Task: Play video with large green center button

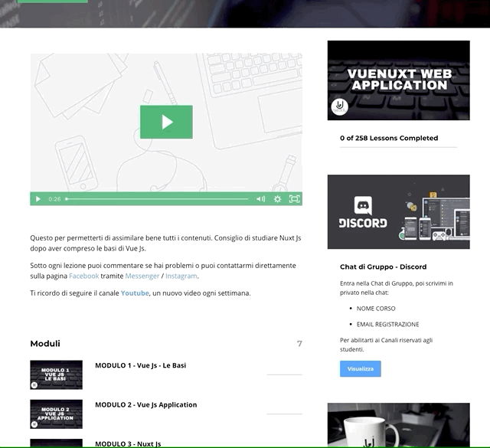Action: point(166,122)
